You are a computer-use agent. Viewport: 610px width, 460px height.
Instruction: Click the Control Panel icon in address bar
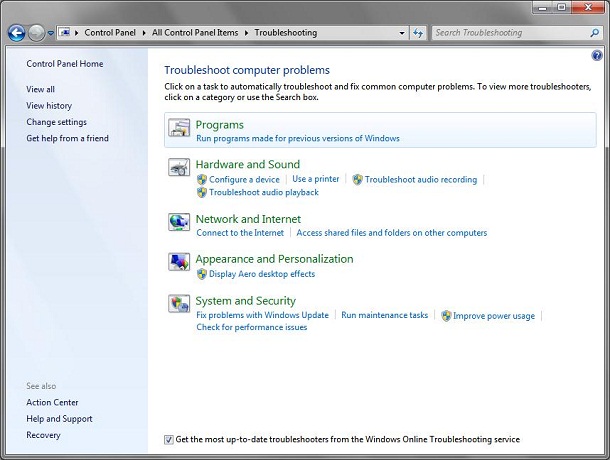coord(65,33)
